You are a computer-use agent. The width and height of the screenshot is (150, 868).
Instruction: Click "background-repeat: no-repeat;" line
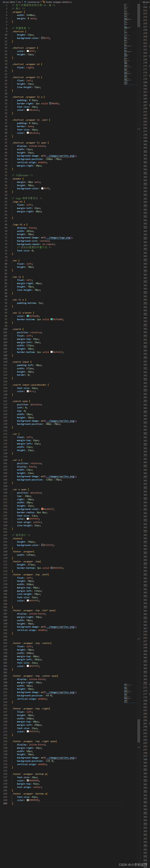click(x=36, y=244)
